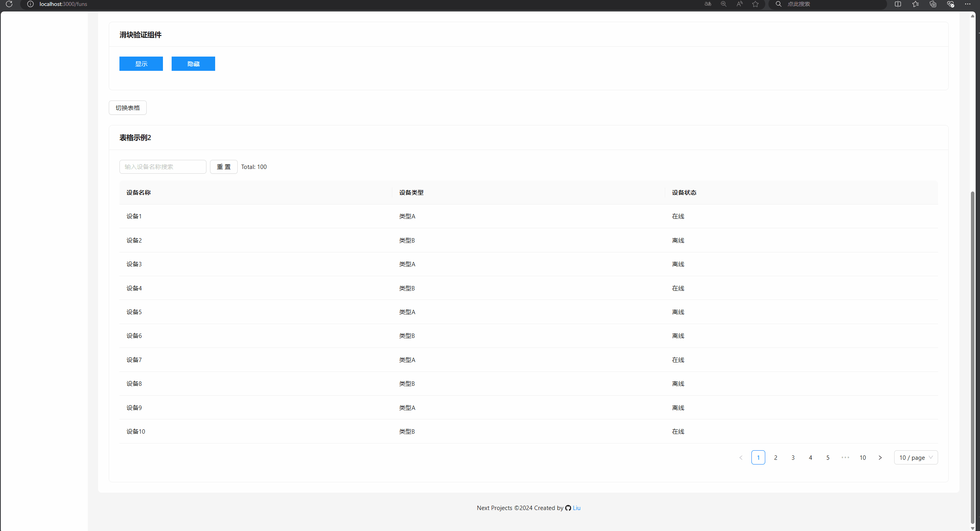Open browser settings and more menu
The image size is (980, 531).
[x=967, y=4]
